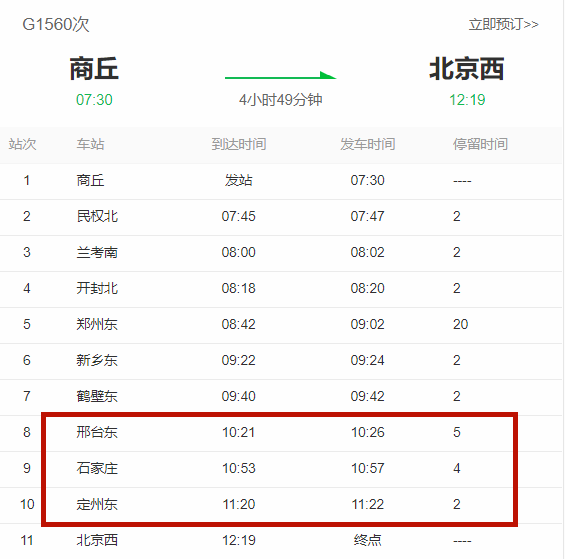Click the green arrival time 12:19 under 北京西
Screen dimensions: 566x559
(467, 100)
